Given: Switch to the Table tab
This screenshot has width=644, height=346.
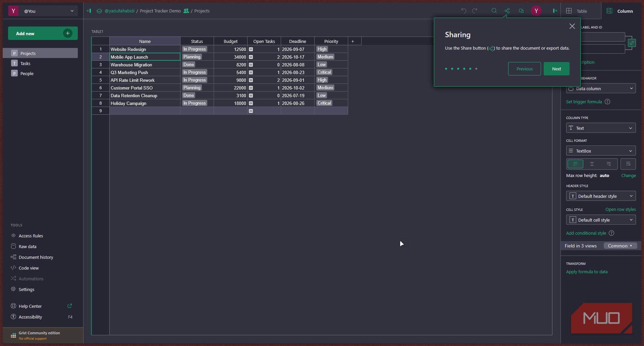Looking at the screenshot, I should click(581, 11).
